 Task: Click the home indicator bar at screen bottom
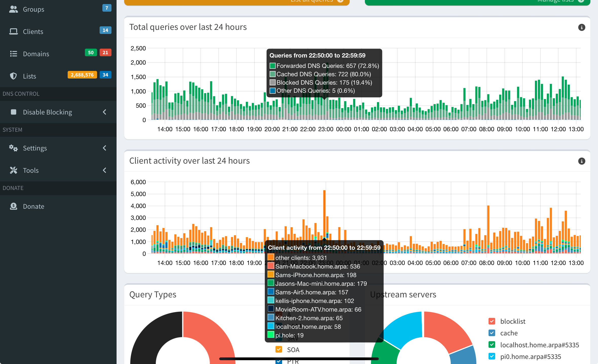(299, 359)
